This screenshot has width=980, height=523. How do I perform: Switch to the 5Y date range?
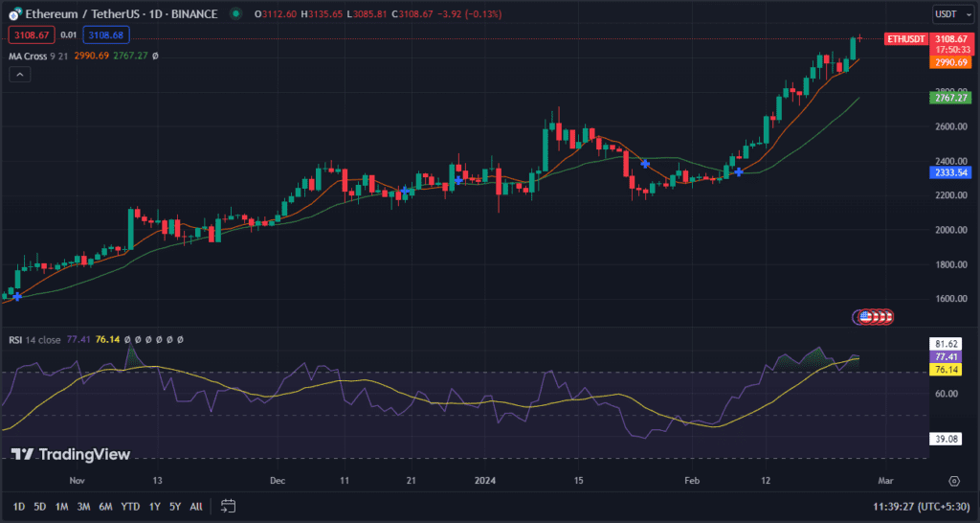point(175,506)
